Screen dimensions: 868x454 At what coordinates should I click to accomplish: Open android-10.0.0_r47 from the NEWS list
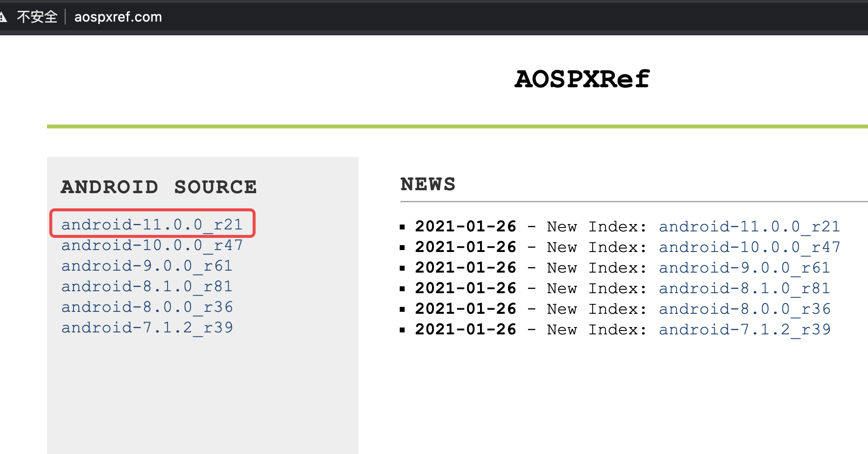pos(749,247)
